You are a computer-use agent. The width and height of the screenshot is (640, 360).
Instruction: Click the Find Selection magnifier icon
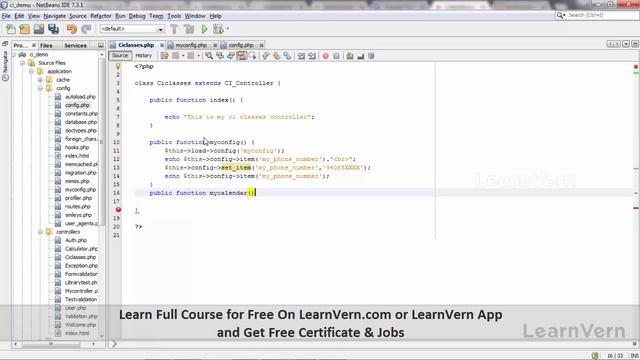click(x=209, y=56)
